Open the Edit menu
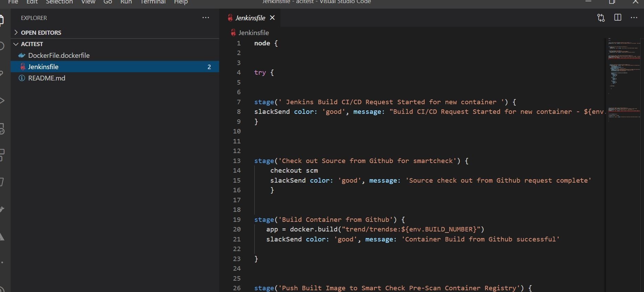The height and width of the screenshot is (292, 644). [32, 2]
